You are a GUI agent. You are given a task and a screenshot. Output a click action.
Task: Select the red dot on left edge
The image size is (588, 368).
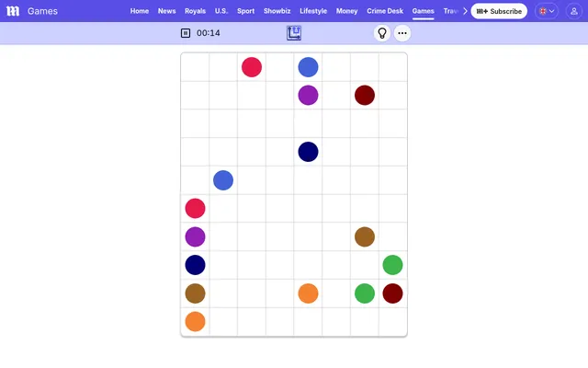[195, 209]
